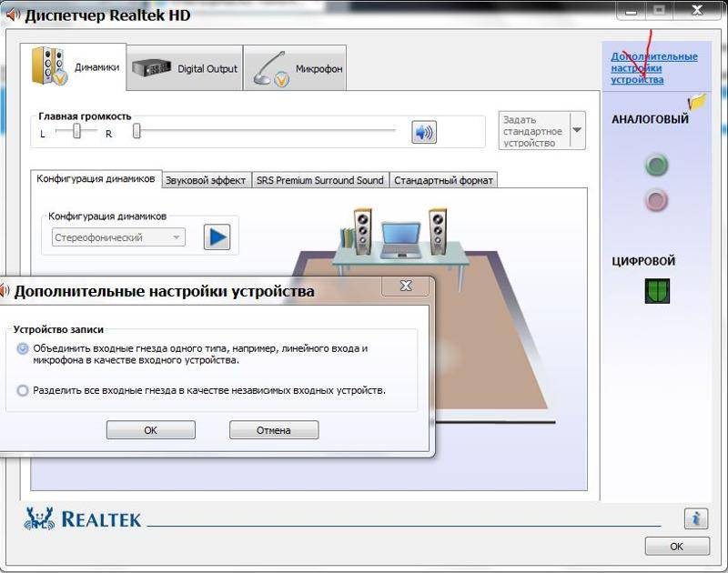Confirm the dialog with its OK button
728x573 pixels.
[151, 430]
